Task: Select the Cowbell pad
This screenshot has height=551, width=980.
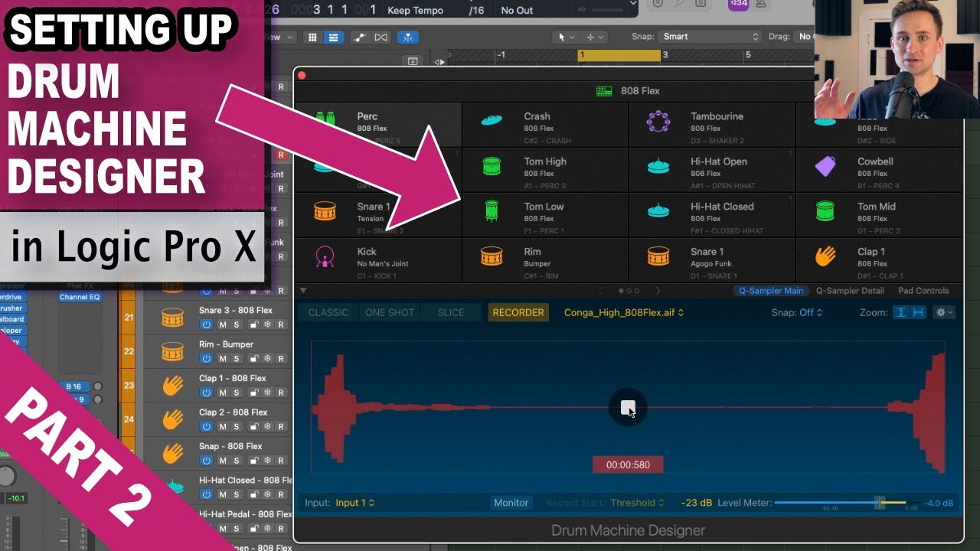Action: point(879,171)
